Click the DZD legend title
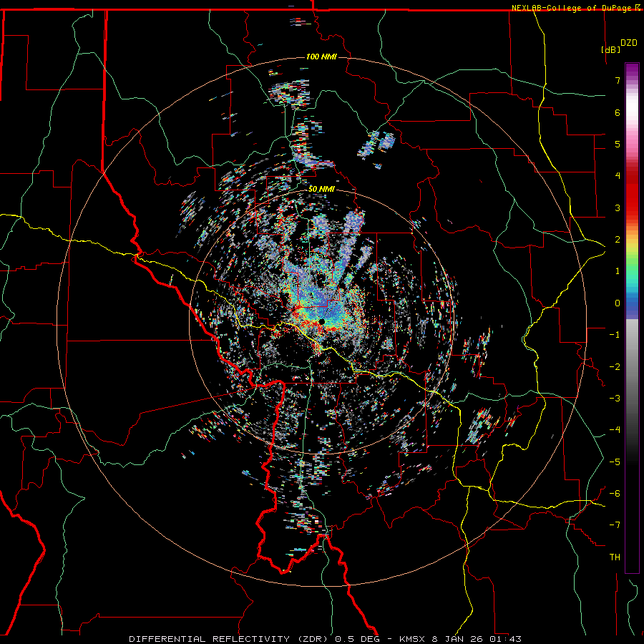Image resolution: width=644 pixels, height=644 pixels. pos(629,43)
